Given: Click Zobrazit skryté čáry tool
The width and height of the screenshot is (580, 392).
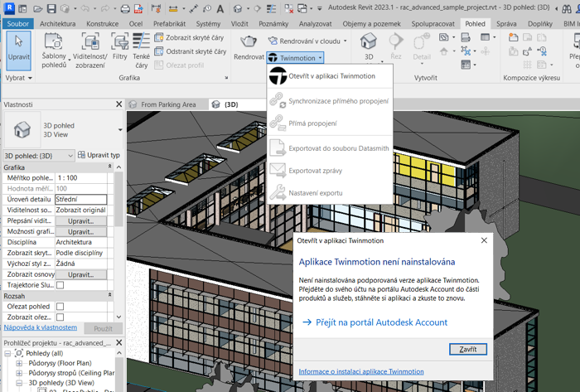Looking at the screenshot, I should (x=189, y=38).
